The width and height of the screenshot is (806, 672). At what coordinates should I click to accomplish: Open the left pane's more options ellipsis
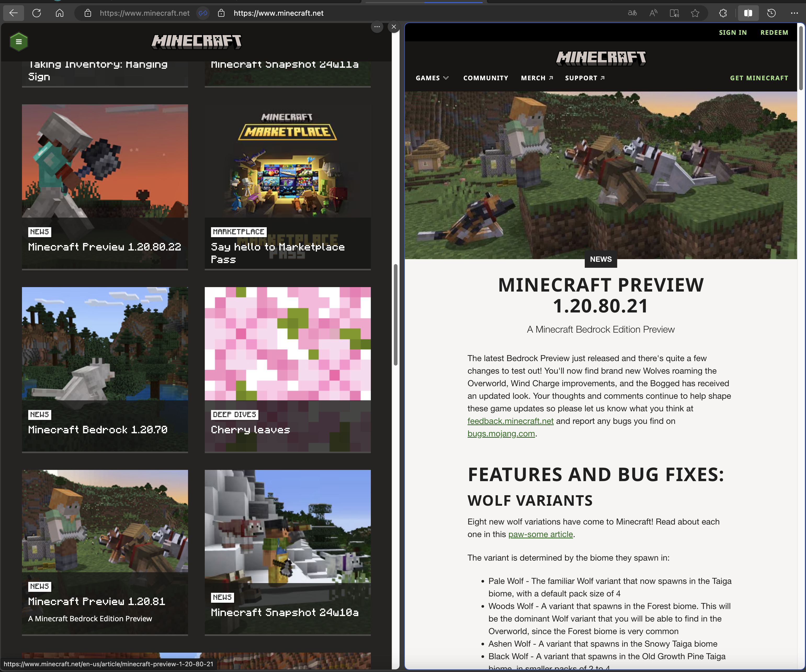[377, 27]
